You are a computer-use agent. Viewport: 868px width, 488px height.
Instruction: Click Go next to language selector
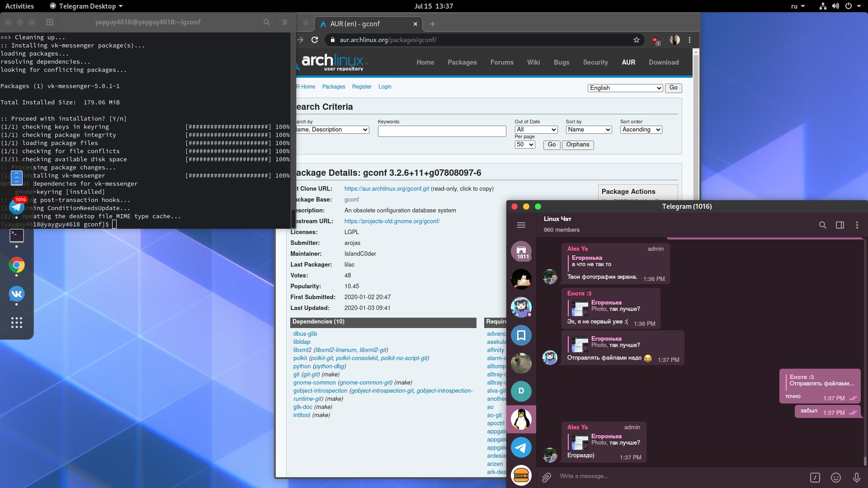pyautogui.click(x=673, y=88)
